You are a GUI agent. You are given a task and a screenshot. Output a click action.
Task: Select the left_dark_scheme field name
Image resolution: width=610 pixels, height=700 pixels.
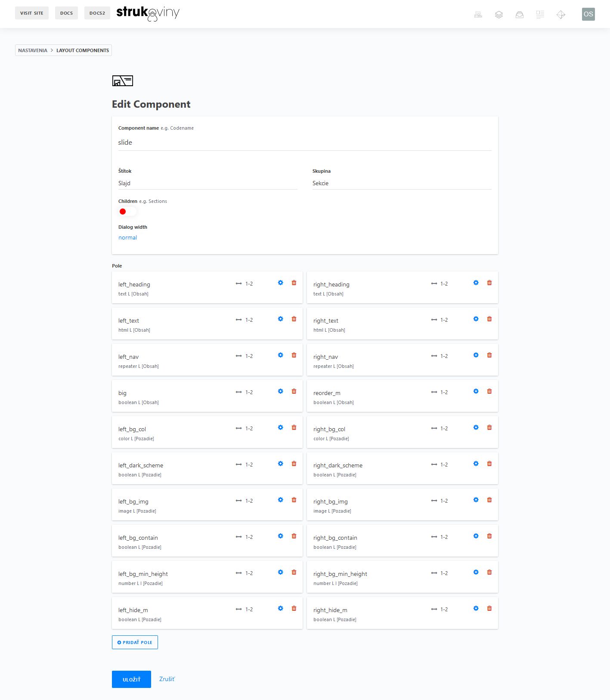[141, 466]
